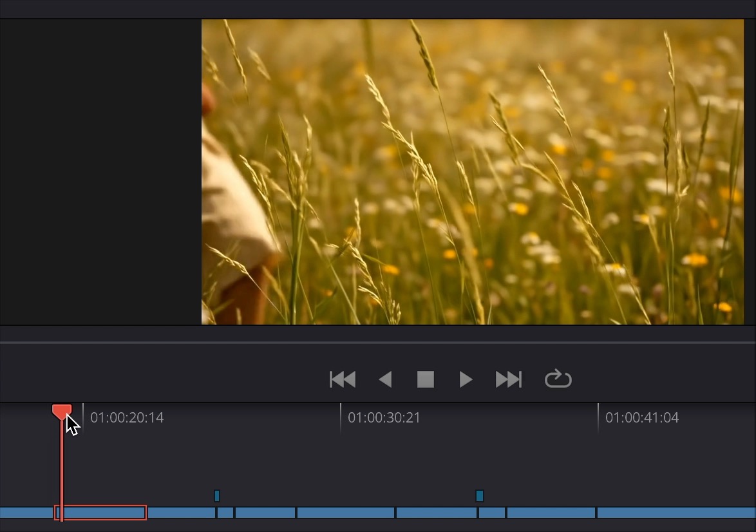Skip to the last frame

(508, 379)
